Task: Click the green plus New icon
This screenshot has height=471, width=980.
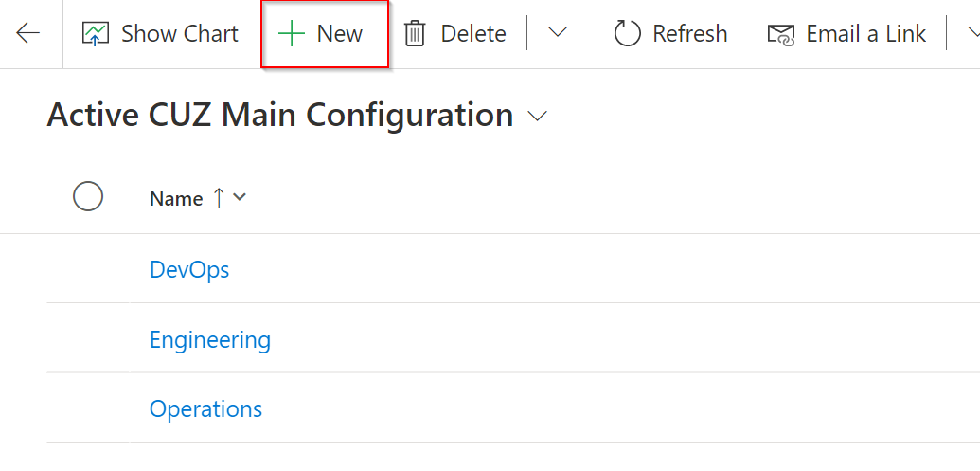Action: [291, 34]
